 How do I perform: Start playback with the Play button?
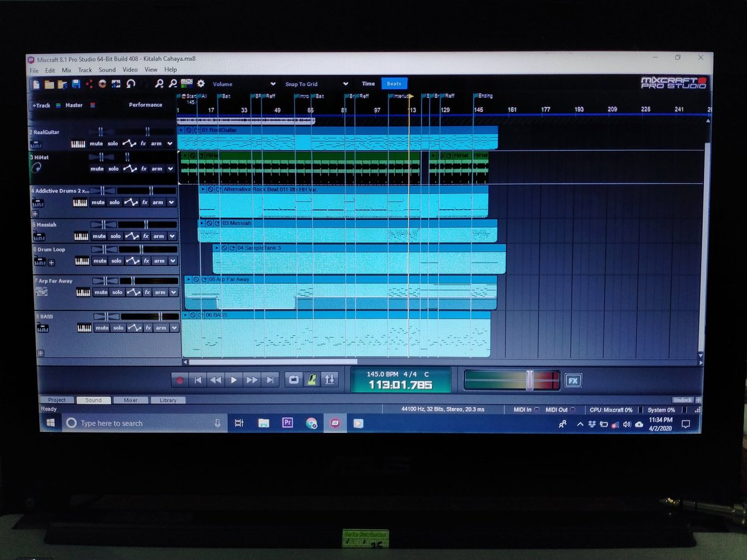pyautogui.click(x=234, y=380)
